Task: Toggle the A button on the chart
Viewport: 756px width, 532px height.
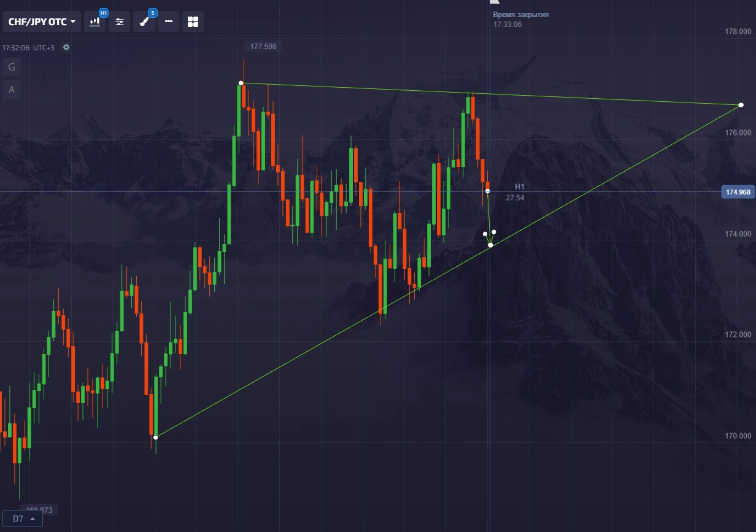Action: pyautogui.click(x=12, y=90)
